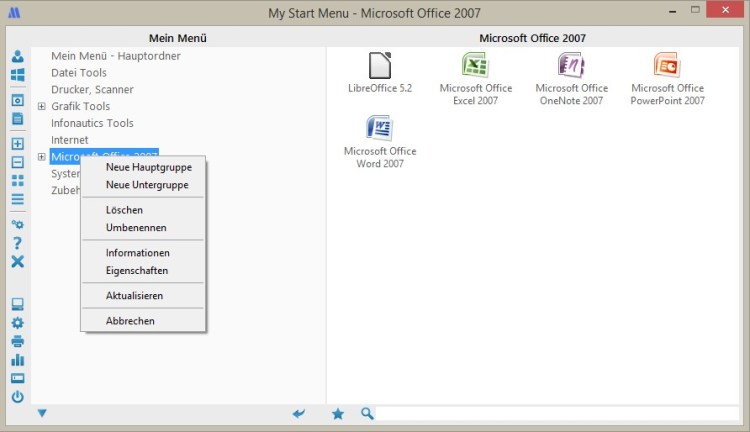
Task: Select 'Mein Menü - Hauptordner' tree entry
Action: tap(116, 56)
